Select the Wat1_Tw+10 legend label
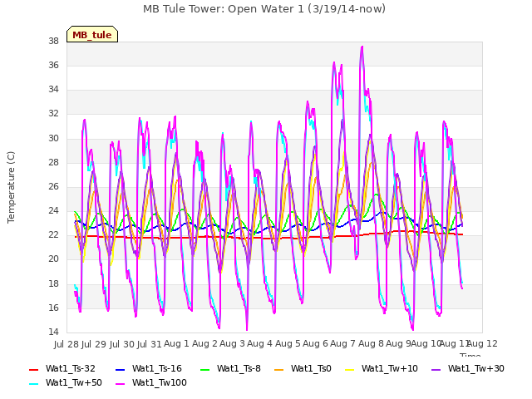Screen dimensions: 532x399 (x=390, y=368)
